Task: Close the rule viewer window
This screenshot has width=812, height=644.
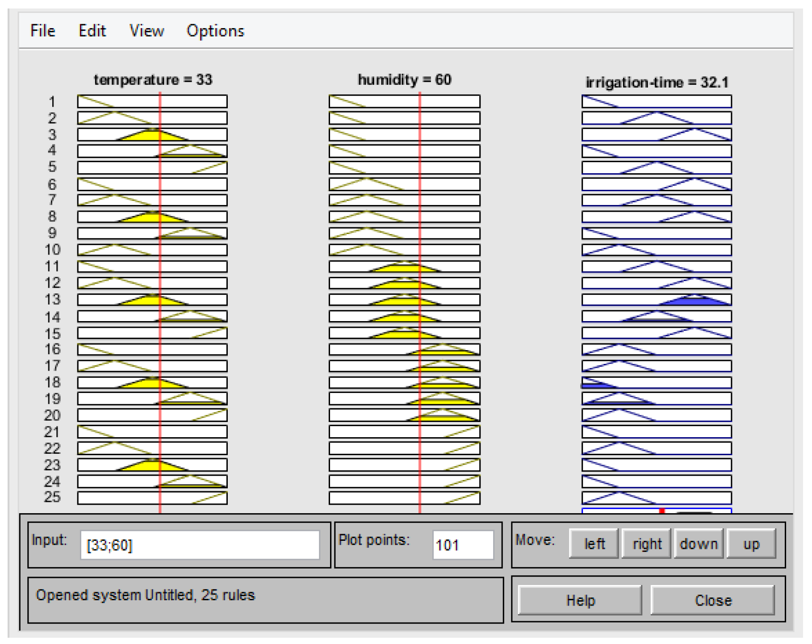Action: (x=712, y=600)
